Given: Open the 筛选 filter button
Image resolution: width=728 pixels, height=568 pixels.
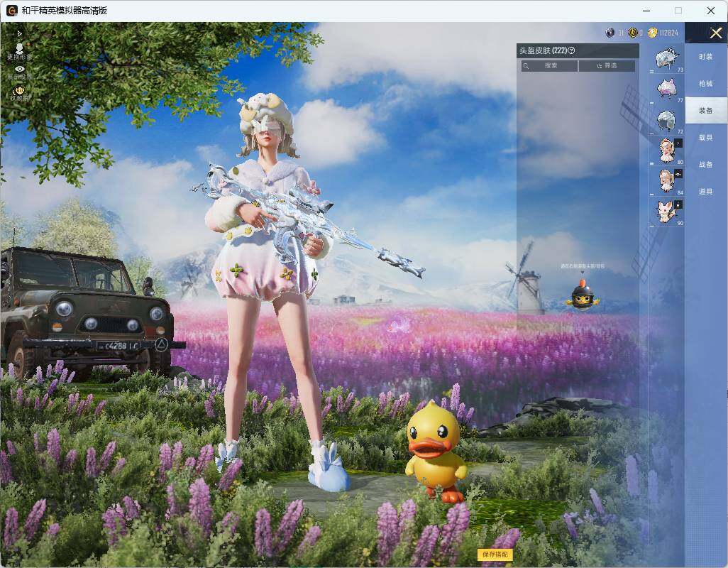Looking at the screenshot, I should click(x=607, y=66).
